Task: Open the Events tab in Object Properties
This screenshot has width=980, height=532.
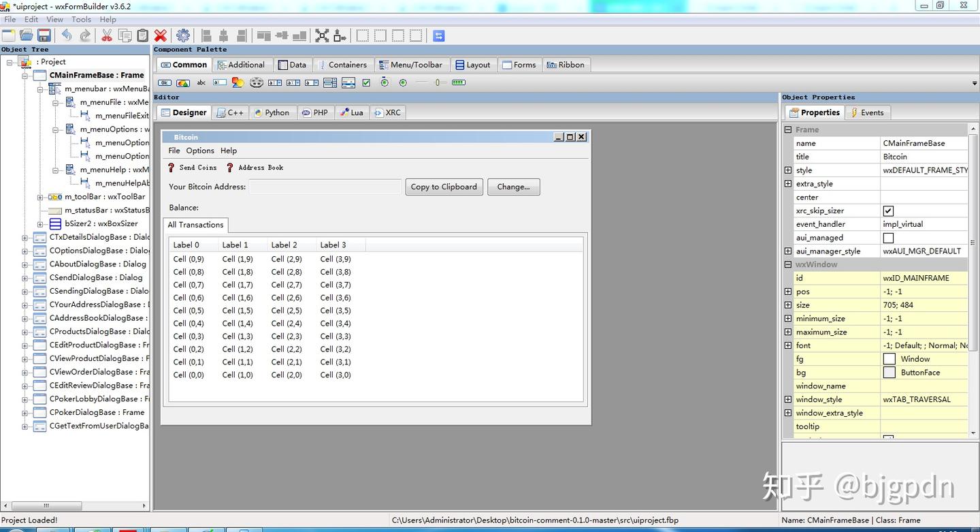Action: click(x=867, y=112)
